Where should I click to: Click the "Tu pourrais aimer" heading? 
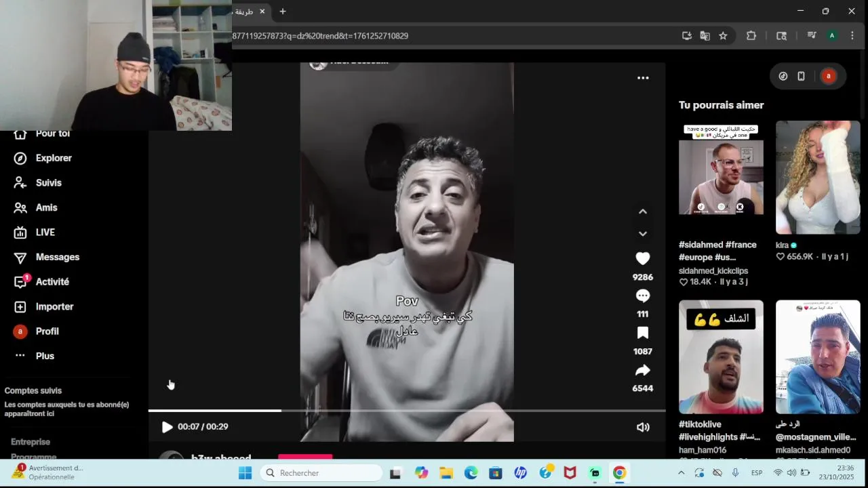pos(721,105)
